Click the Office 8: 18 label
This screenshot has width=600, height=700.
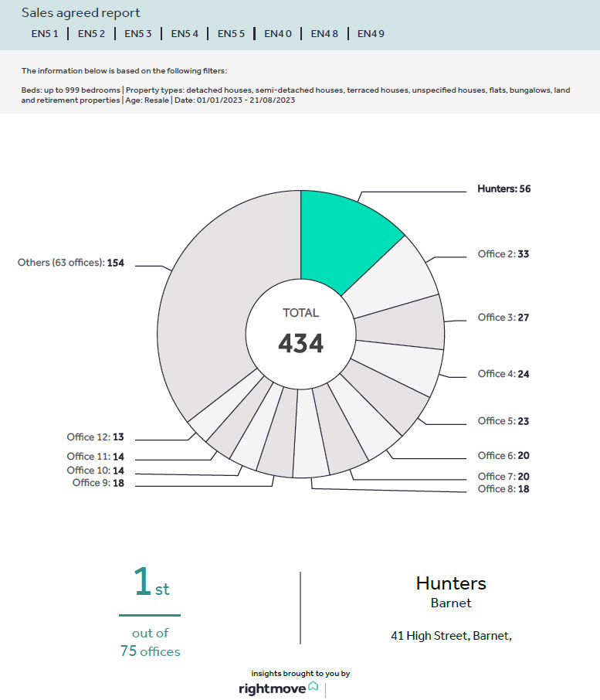(x=503, y=489)
